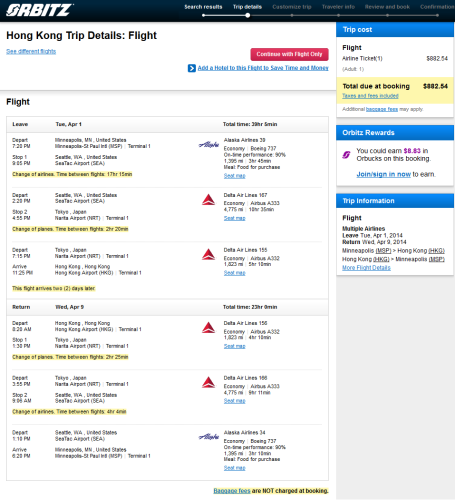Click the Delta logo for flight 166
The width and height of the screenshot is (455, 500).
209,382
